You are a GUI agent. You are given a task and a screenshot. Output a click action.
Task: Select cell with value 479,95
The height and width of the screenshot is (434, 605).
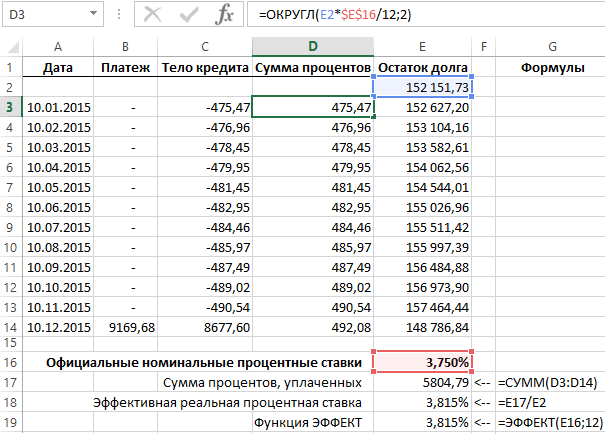[x=313, y=167]
